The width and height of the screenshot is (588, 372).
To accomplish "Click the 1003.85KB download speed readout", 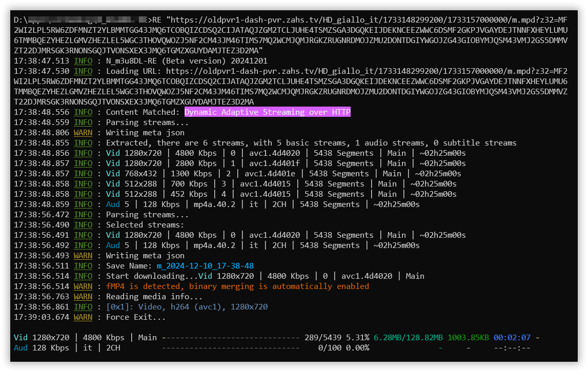I will click(x=468, y=338).
